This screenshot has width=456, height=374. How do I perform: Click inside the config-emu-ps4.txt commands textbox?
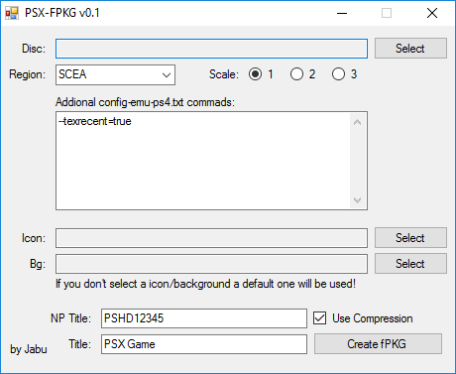tap(203, 161)
